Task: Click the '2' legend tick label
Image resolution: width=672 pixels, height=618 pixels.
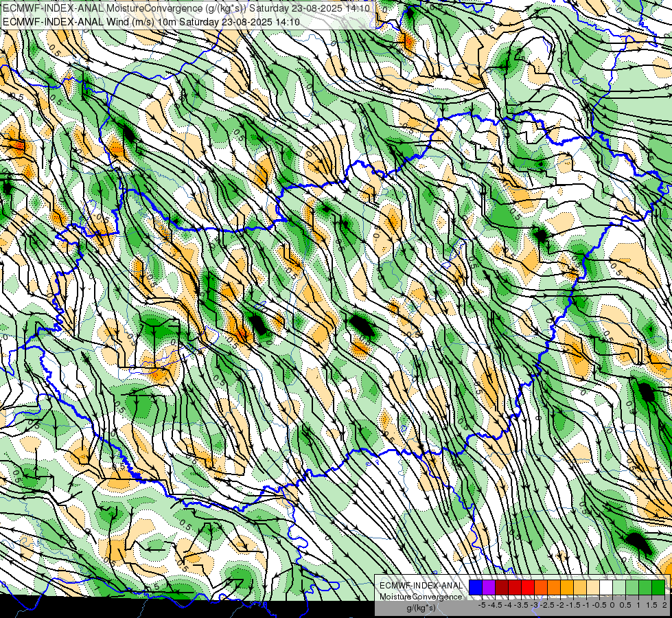Action: click(x=664, y=605)
